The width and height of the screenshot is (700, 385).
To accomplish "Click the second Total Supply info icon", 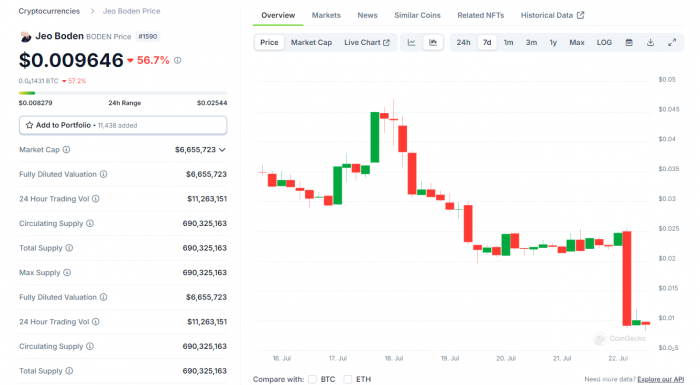I will click(x=69, y=371).
